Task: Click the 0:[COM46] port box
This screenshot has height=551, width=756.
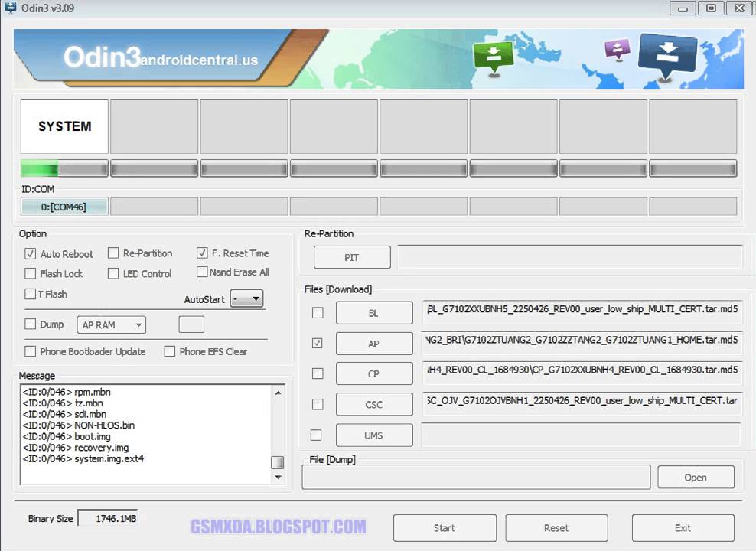Action: [x=64, y=207]
